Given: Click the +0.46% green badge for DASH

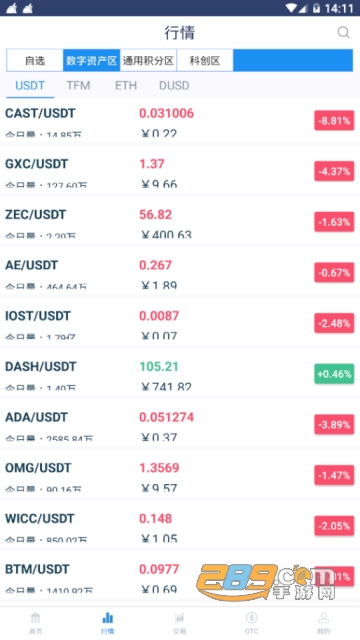Looking at the screenshot, I should coord(334,374).
